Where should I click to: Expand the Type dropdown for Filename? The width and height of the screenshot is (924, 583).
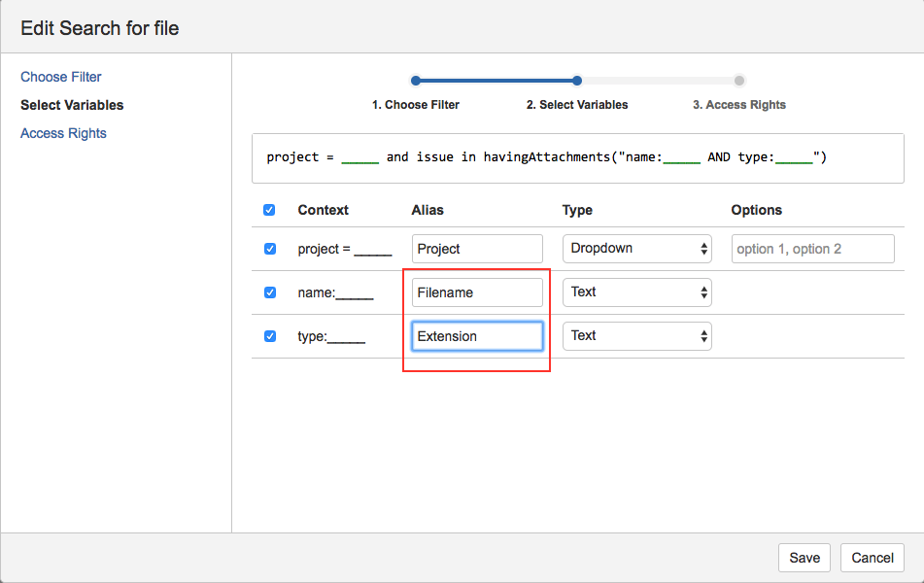pos(636,292)
